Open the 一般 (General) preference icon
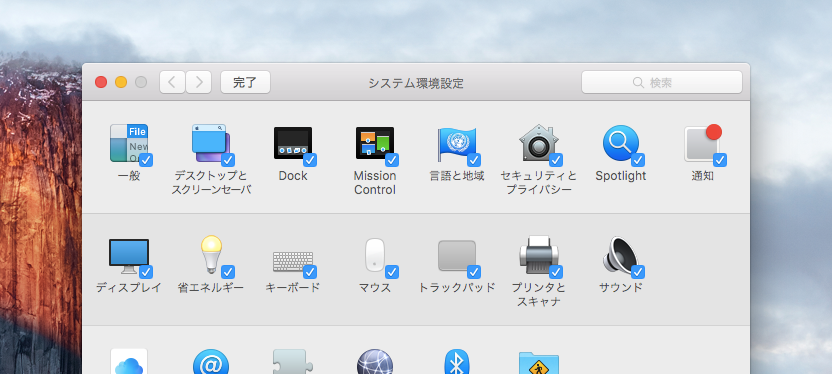Image resolution: width=832 pixels, height=374 pixels. [x=129, y=143]
